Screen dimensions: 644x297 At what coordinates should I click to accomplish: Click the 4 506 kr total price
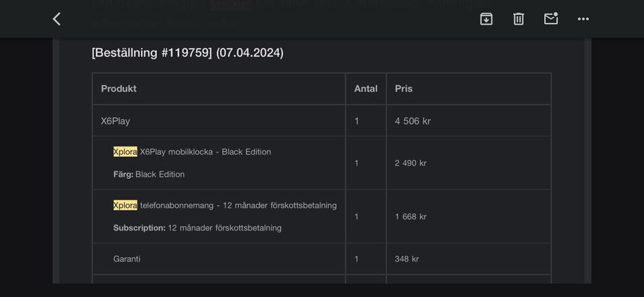[413, 121]
